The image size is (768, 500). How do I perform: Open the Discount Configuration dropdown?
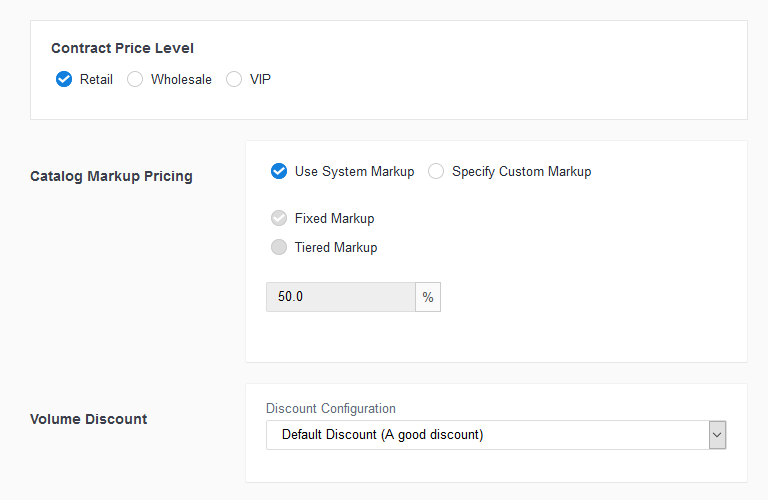coord(496,435)
